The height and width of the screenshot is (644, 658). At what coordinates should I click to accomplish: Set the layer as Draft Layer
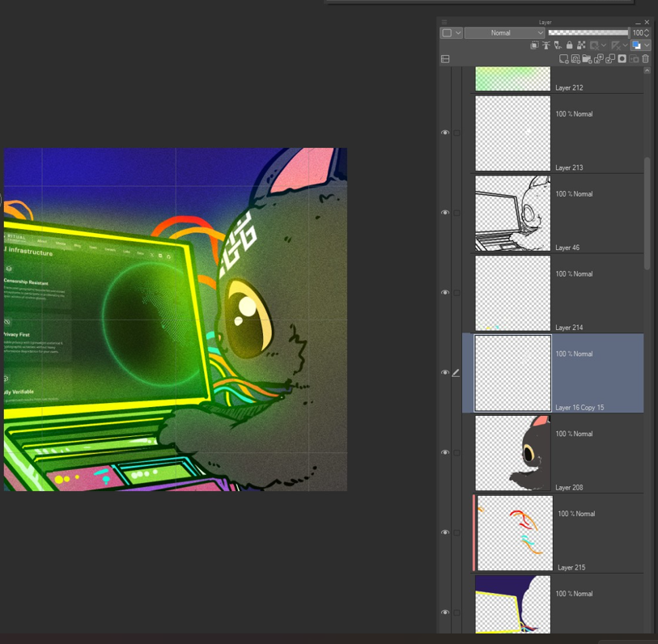point(558,45)
